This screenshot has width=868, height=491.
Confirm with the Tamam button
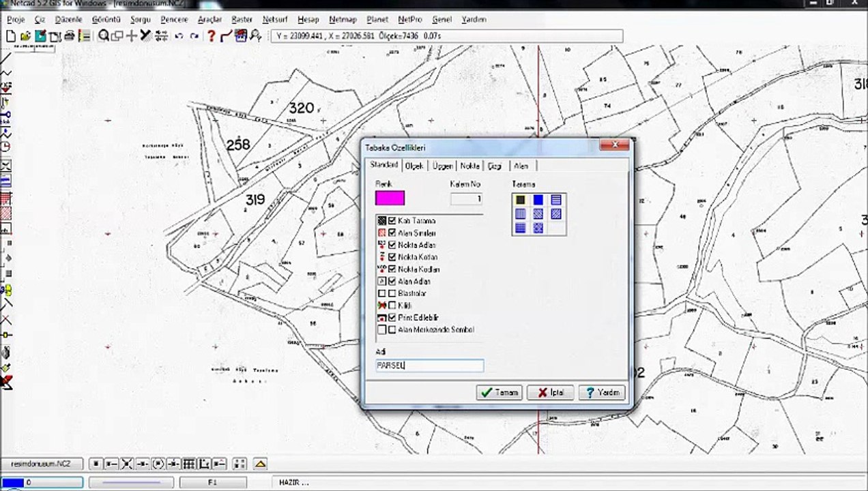[x=500, y=393]
